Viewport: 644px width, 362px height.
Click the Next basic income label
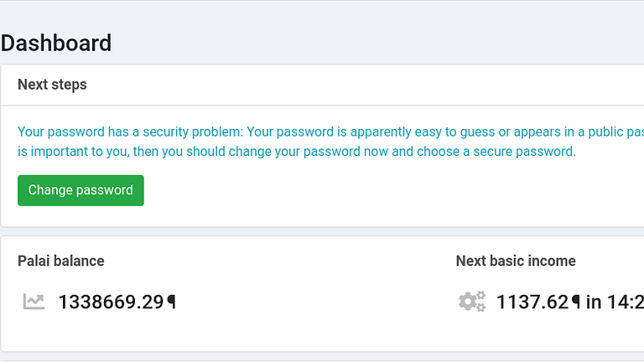[516, 261]
